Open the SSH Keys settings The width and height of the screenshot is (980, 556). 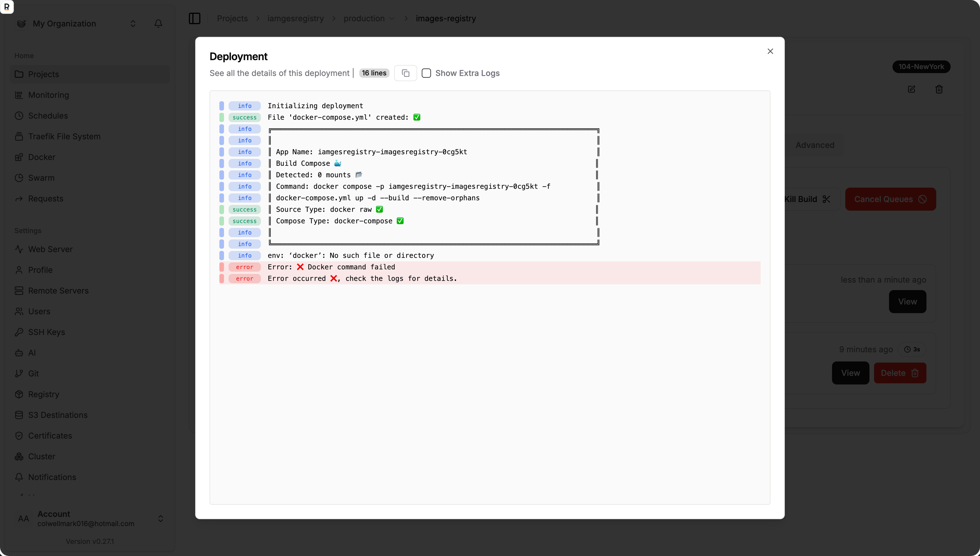click(47, 332)
